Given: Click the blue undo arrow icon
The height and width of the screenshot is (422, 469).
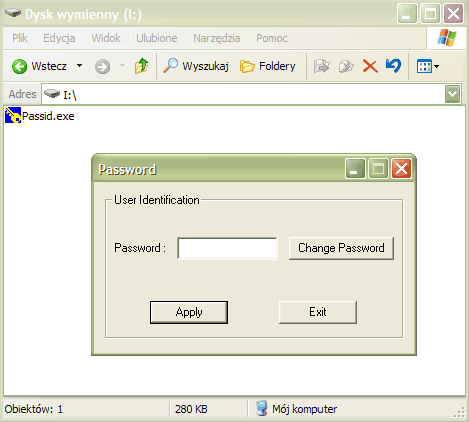Looking at the screenshot, I should (393, 65).
